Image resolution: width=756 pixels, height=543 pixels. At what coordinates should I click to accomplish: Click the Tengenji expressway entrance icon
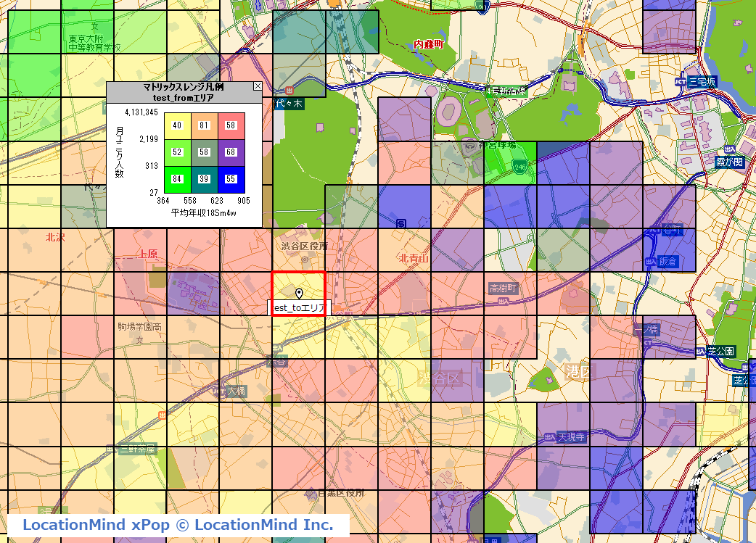(549, 438)
